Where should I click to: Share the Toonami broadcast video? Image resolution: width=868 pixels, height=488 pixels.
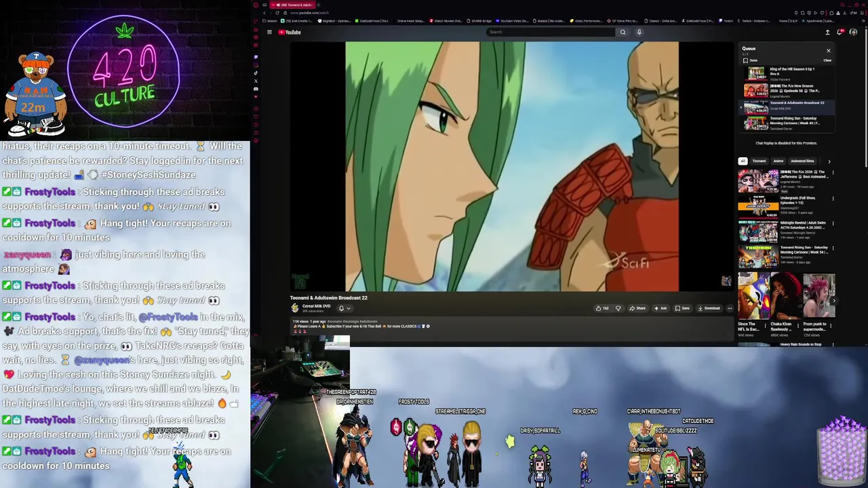coord(637,308)
